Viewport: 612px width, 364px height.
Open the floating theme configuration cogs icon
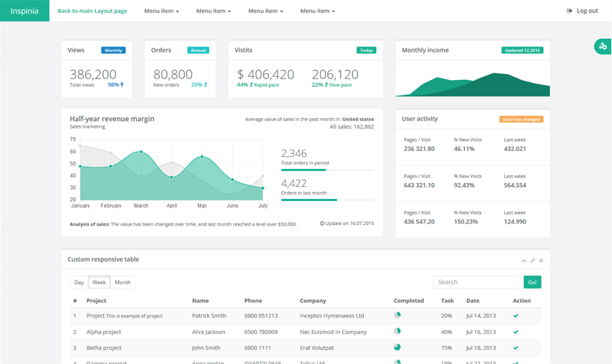[x=602, y=47]
